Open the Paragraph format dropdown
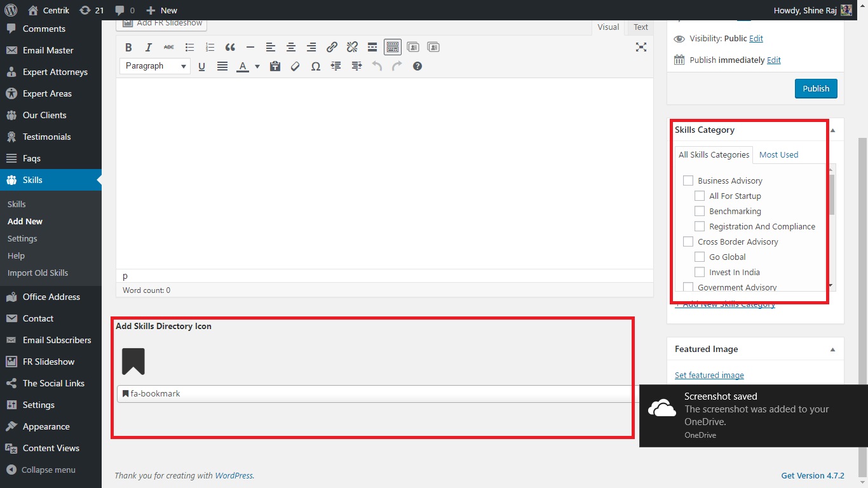This screenshot has height=488, width=868. (x=154, y=66)
